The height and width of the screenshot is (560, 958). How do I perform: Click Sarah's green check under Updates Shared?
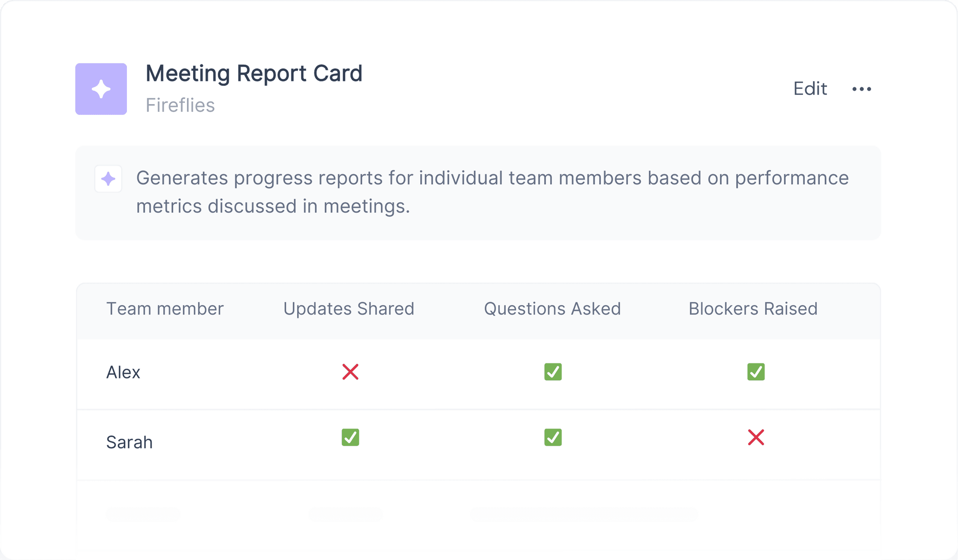[x=350, y=437]
